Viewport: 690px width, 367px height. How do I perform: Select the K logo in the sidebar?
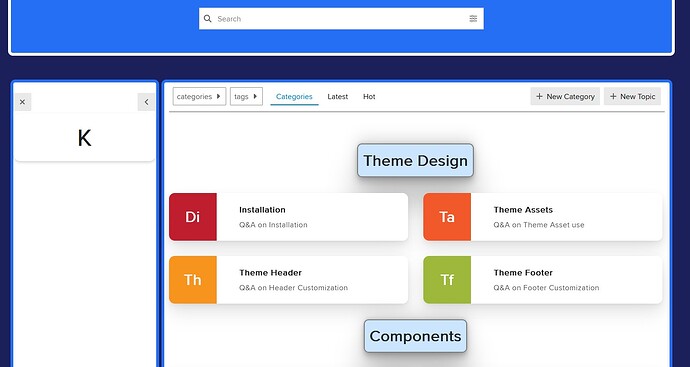click(x=84, y=138)
